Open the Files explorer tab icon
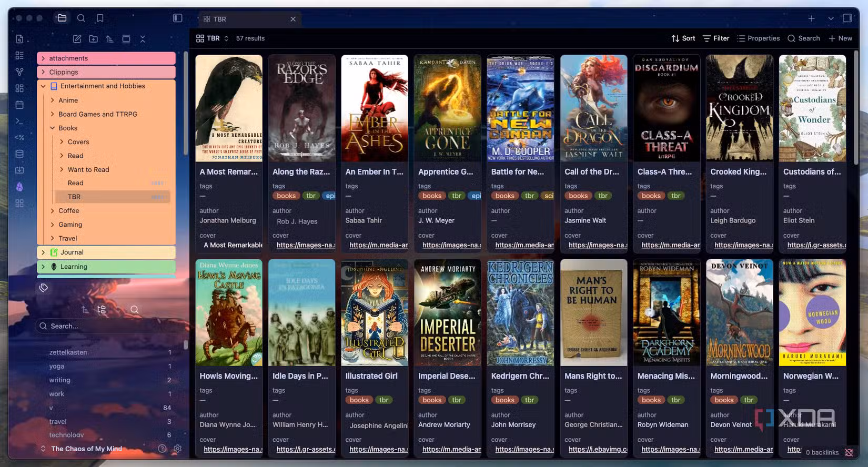Viewport: 868px width, 467px height. coord(62,18)
